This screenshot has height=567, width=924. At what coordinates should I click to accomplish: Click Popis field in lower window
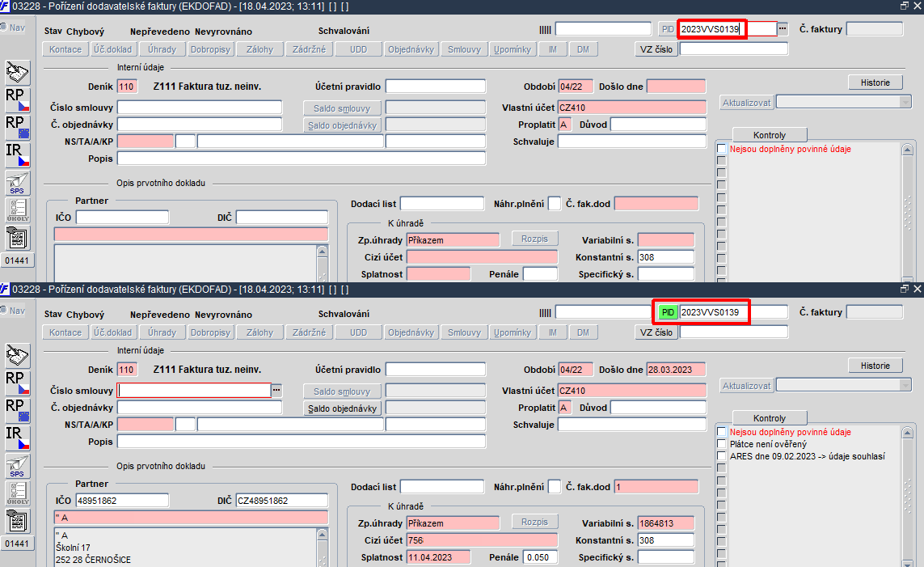tap(301, 442)
